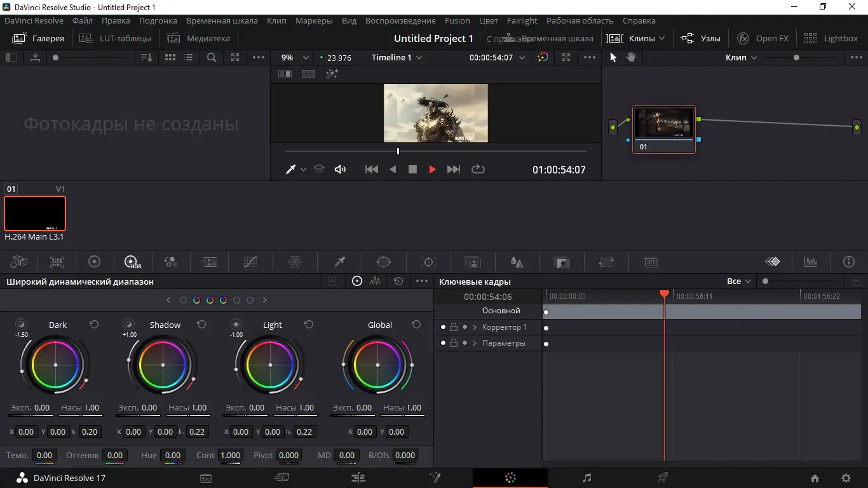Click the Dark zone color wheel center
The height and width of the screenshot is (488, 868).
point(56,365)
